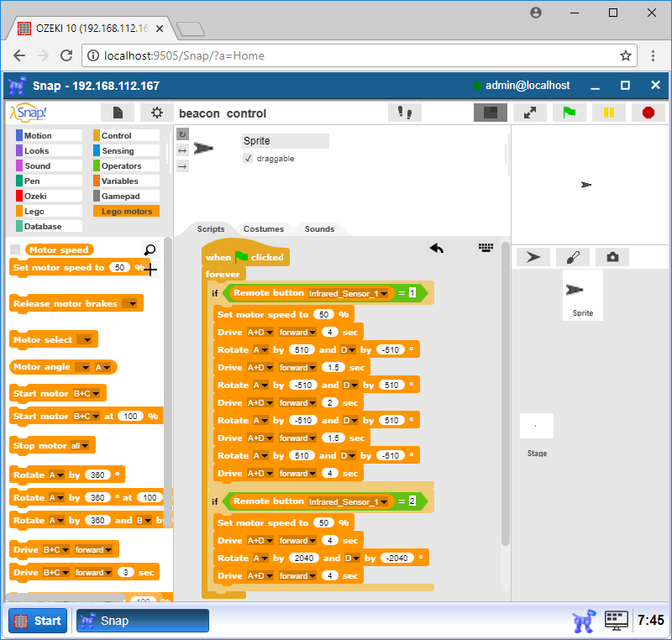Add a new turtle sprite

click(533, 257)
